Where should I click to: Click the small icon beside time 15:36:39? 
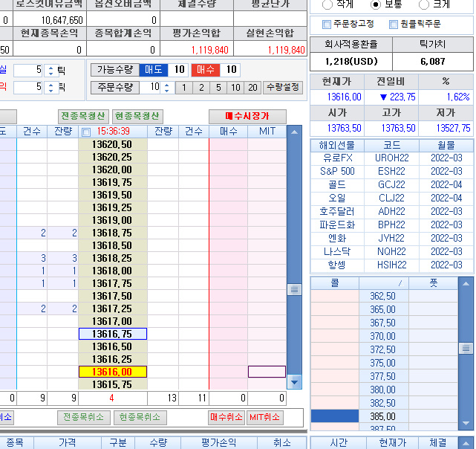point(85,132)
